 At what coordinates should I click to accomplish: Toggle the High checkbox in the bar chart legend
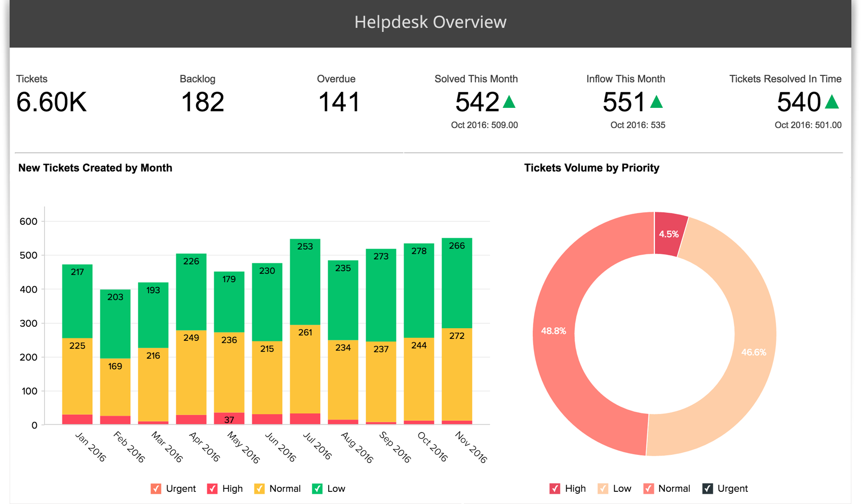click(x=212, y=488)
